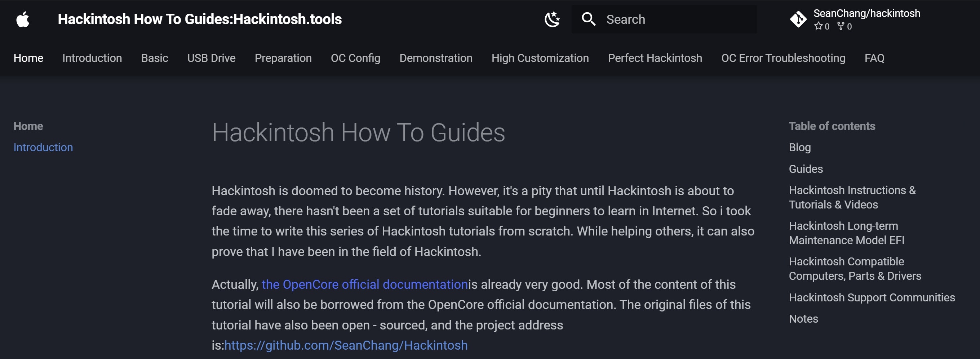
Task: Click the Hackintosh How To Guides heading
Action: (358, 133)
